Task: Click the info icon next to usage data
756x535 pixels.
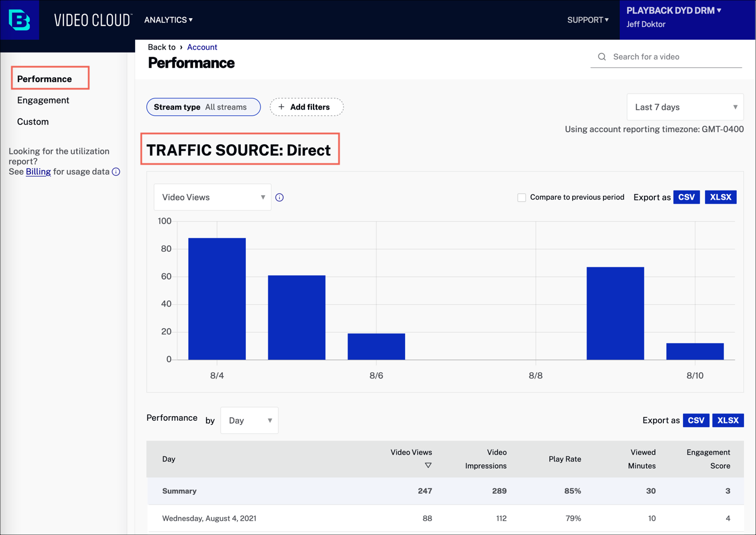Action: (116, 172)
